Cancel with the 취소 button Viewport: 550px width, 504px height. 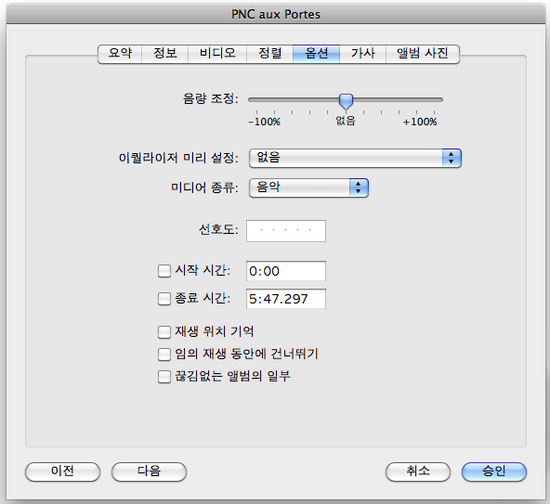coord(418,471)
